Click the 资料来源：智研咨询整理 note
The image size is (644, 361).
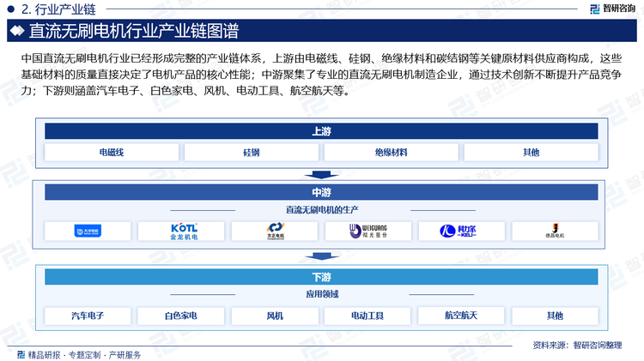577,345
